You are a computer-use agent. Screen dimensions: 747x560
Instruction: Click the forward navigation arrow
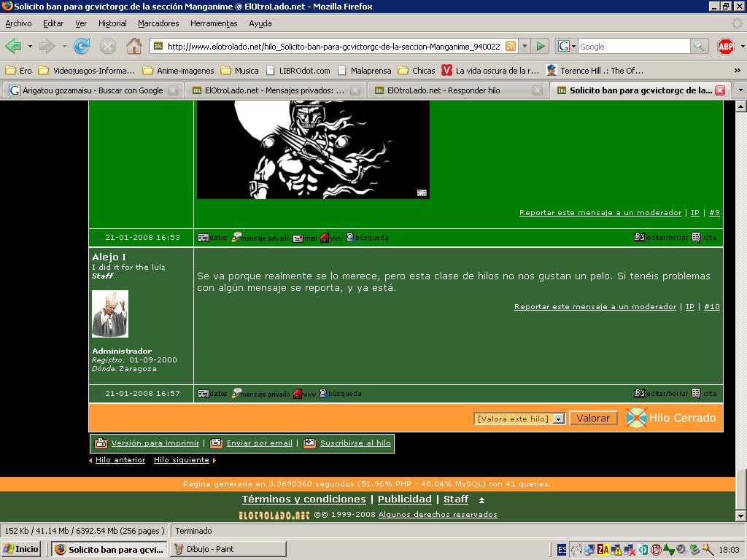(x=47, y=46)
